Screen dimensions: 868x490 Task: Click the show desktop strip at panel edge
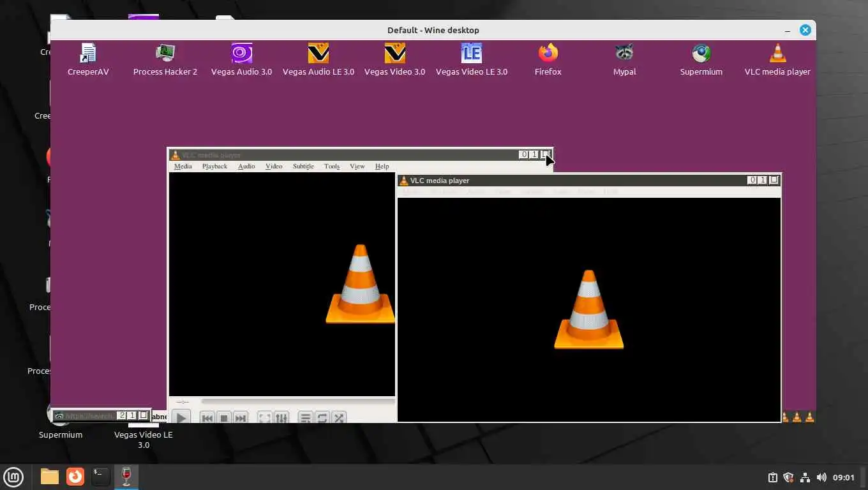(x=864, y=477)
